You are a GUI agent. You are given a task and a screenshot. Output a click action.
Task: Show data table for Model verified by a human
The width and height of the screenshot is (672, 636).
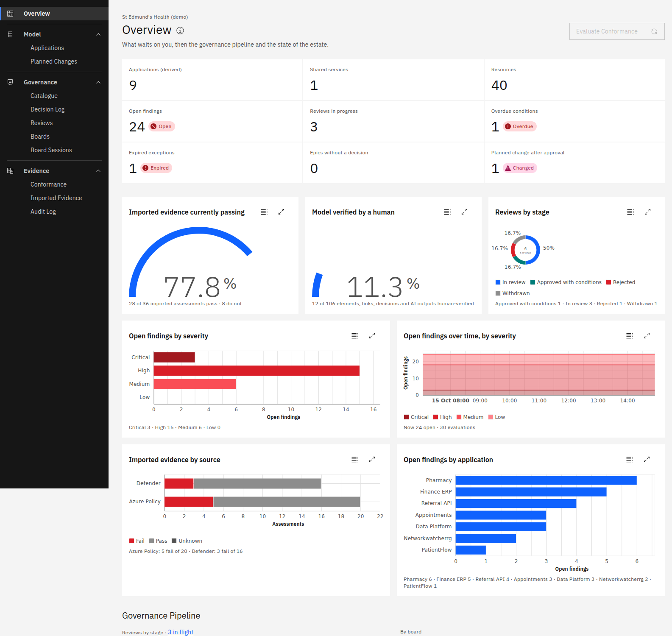pyautogui.click(x=447, y=212)
